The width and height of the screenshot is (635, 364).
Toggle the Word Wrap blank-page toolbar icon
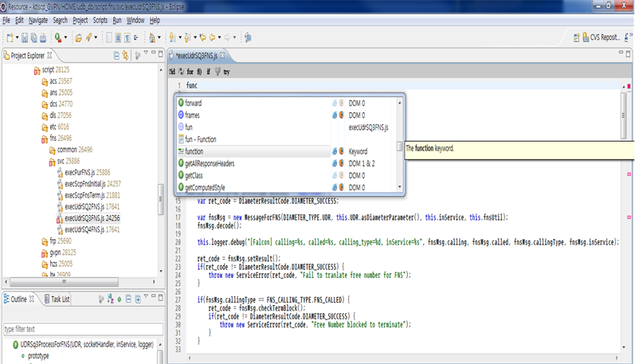point(109,37)
